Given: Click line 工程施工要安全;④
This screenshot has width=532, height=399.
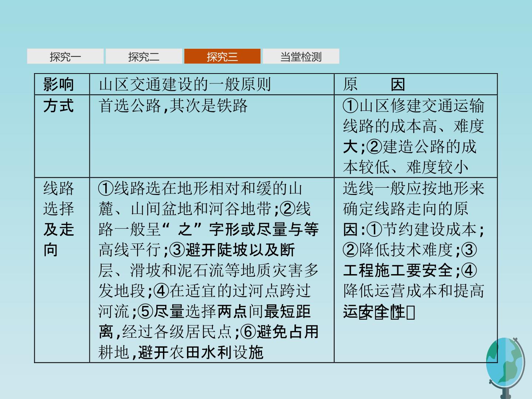Looking at the screenshot, I should (410, 270).
